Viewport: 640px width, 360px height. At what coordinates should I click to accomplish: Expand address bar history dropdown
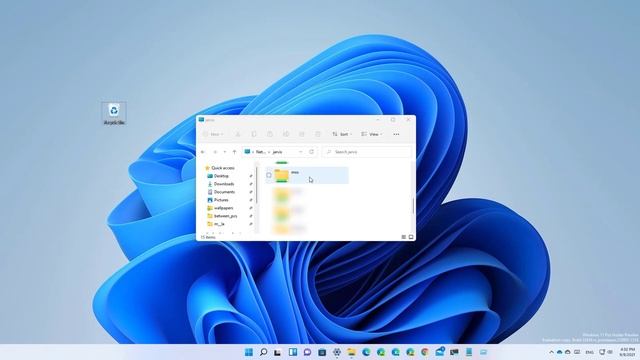click(301, 152)
